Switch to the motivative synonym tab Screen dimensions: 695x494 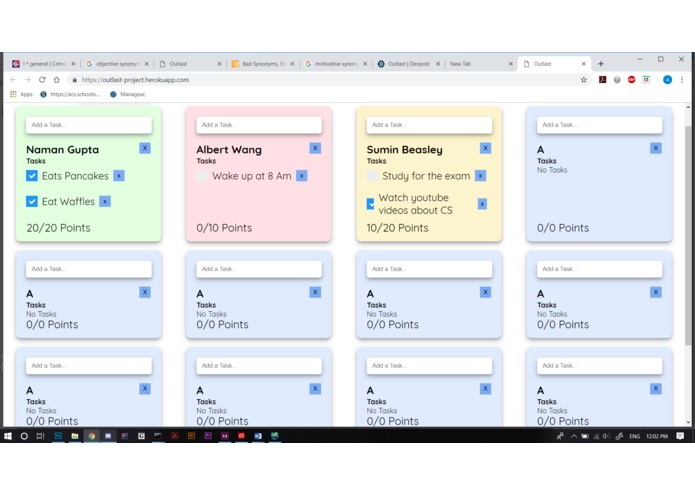tap(336, 64)
